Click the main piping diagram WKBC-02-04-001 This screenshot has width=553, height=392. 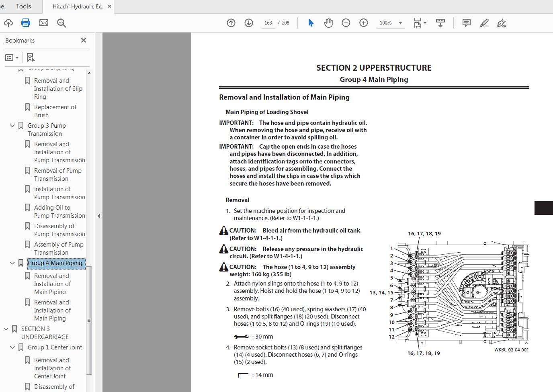[x=463, y=293]
